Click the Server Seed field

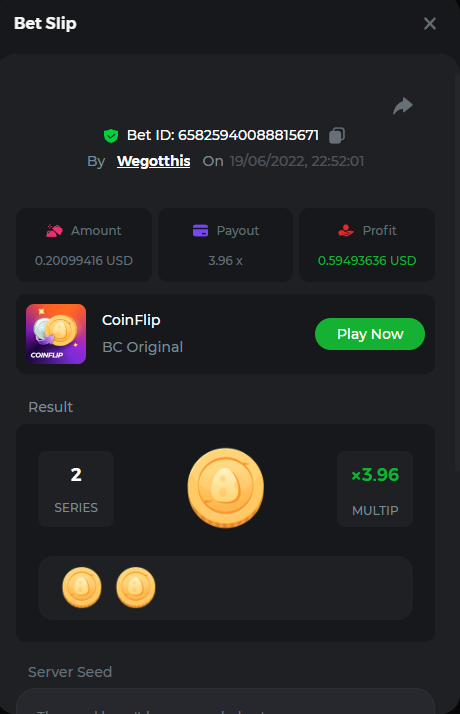[x=225, y=701]
